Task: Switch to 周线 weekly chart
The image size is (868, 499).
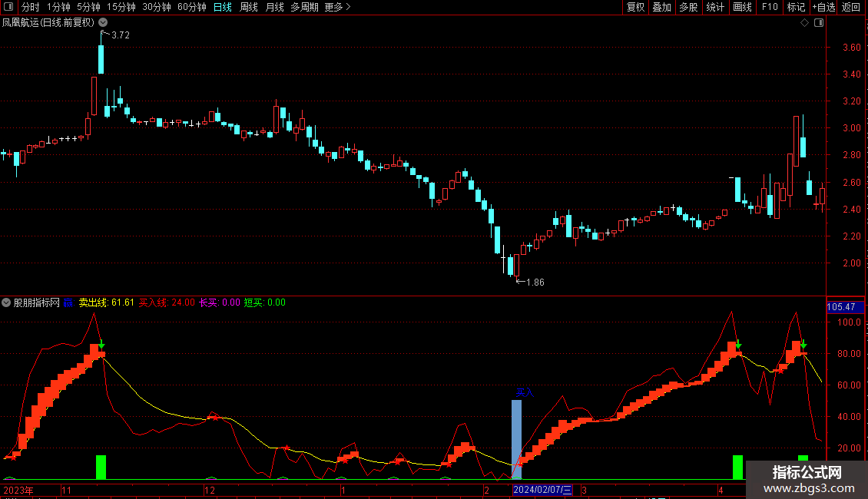Action: click(249, 7)
